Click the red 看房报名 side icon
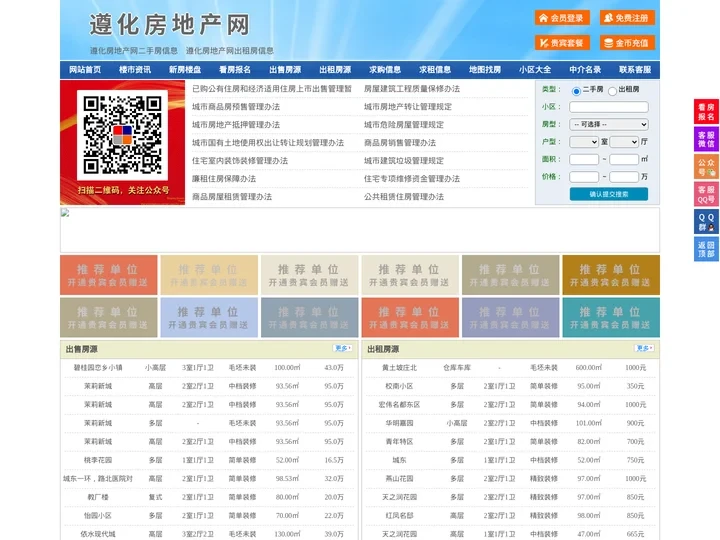Screen dimensions: 720x540 pyautogui.click(x=706, y=112)
